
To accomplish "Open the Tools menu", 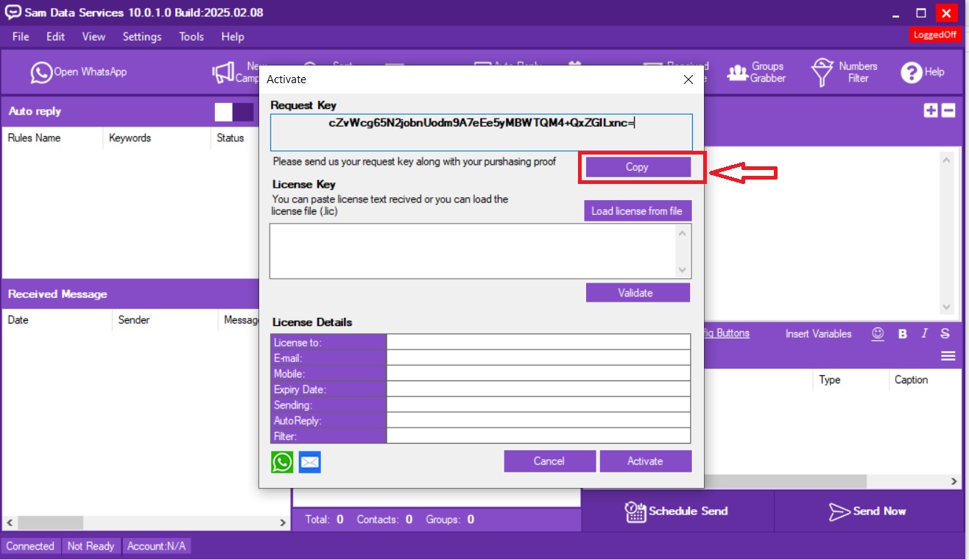I will [x=191, y=37].
